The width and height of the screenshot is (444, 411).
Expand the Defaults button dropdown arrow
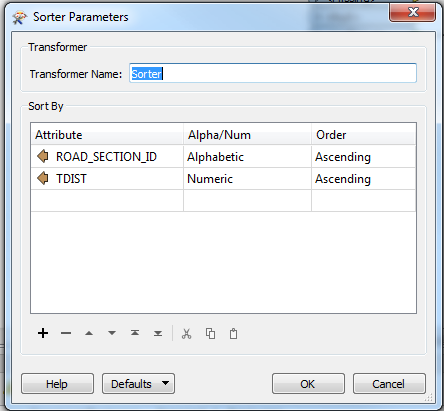(165, 383)
